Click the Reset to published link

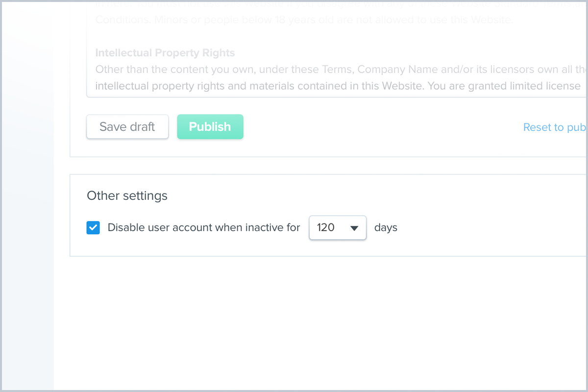pos(555,127)
